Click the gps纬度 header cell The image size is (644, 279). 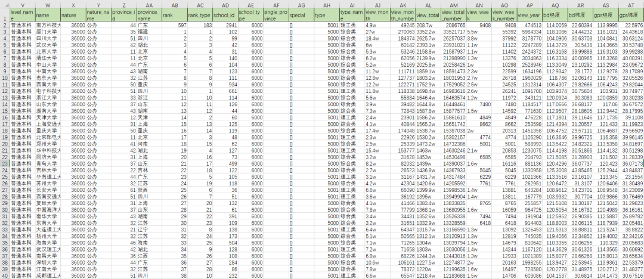pyautogui.click(x=631, y=15)
